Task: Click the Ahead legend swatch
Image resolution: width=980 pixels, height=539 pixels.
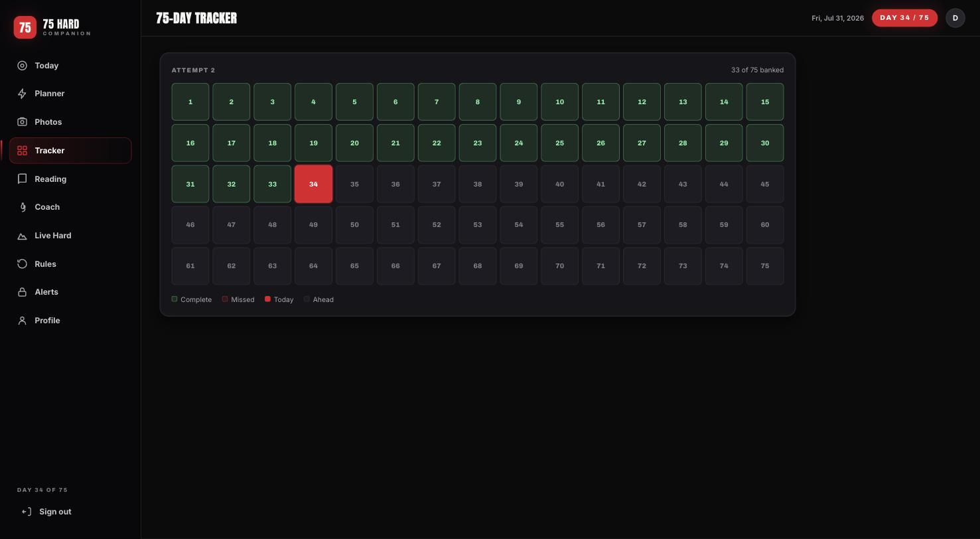Action: pos(307,299)
